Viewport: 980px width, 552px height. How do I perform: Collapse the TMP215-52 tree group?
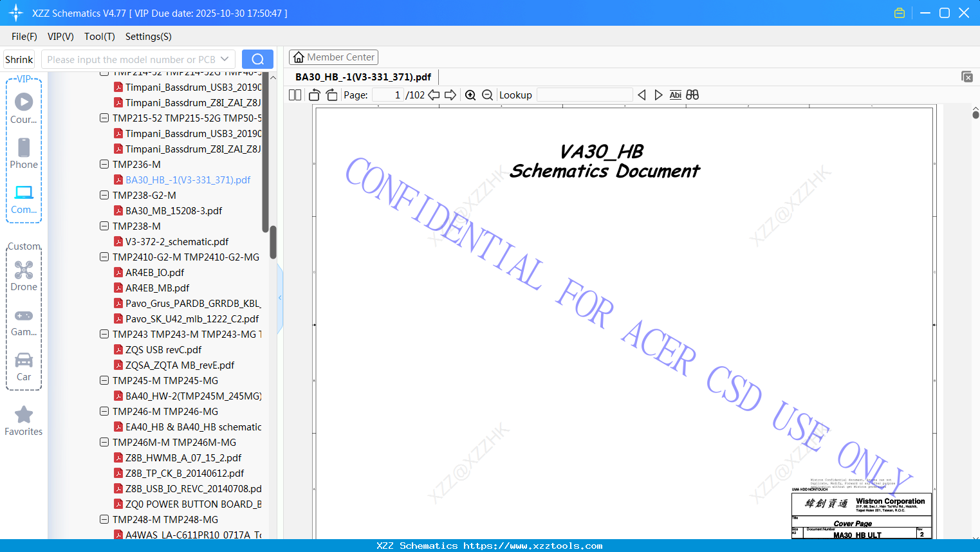tap(104, 118)
